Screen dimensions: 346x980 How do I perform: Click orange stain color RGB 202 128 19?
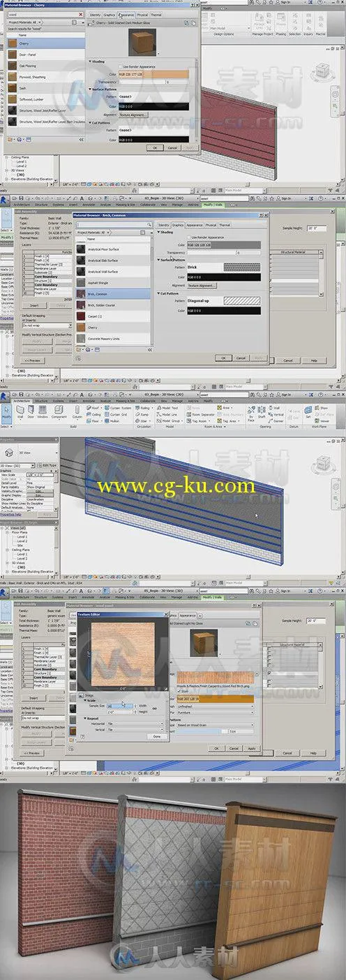pos(216,698)
